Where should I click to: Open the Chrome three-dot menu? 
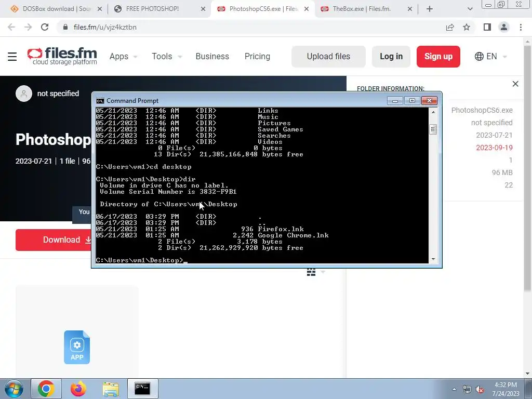[x=521, y=27]
